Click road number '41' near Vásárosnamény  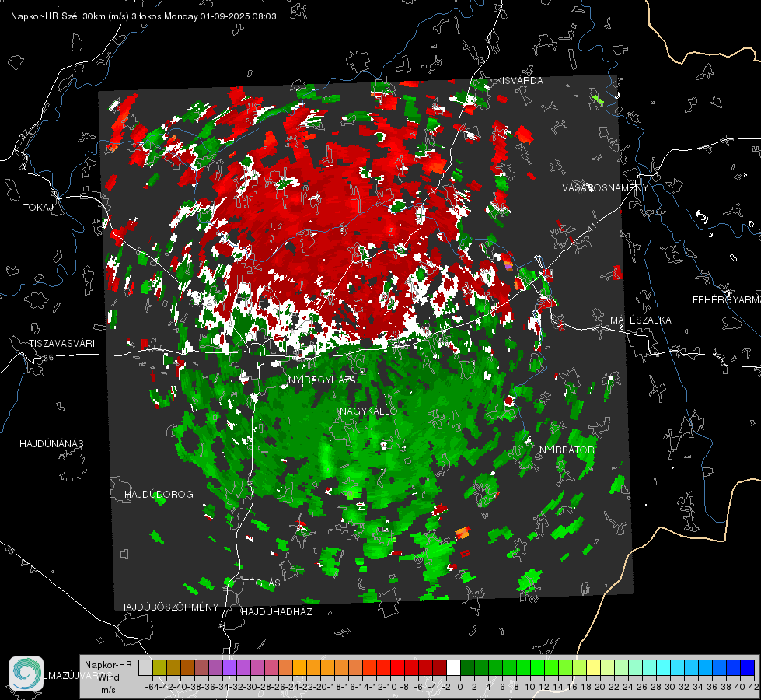(x=592, y=227)
